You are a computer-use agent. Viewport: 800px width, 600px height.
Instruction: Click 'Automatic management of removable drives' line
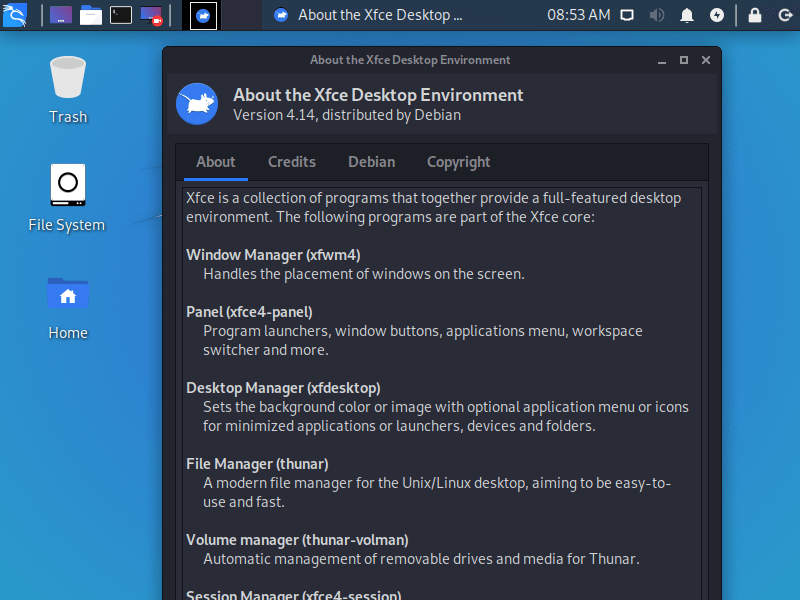pos(421,559)
